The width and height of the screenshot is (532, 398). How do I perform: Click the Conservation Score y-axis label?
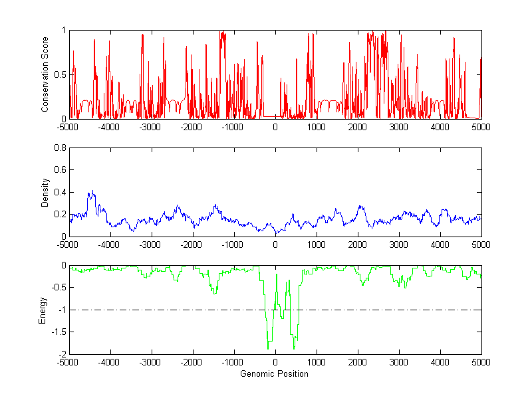point(45,74)
